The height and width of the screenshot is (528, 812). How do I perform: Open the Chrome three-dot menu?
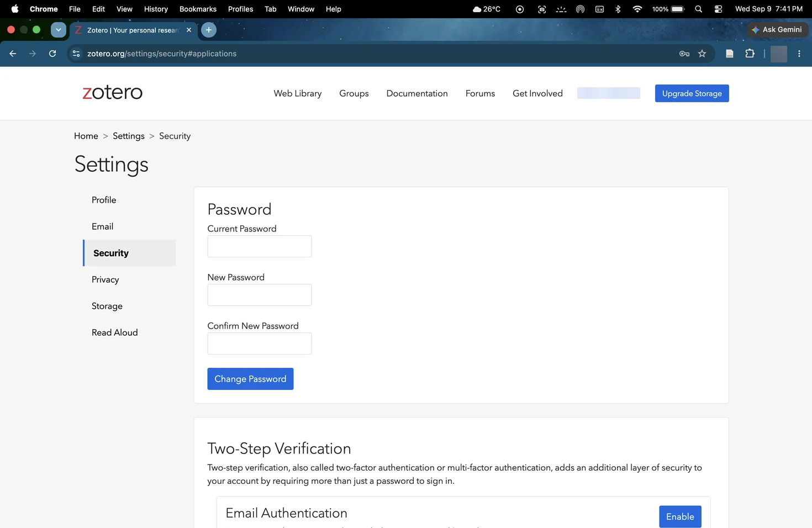coord(799,54)
